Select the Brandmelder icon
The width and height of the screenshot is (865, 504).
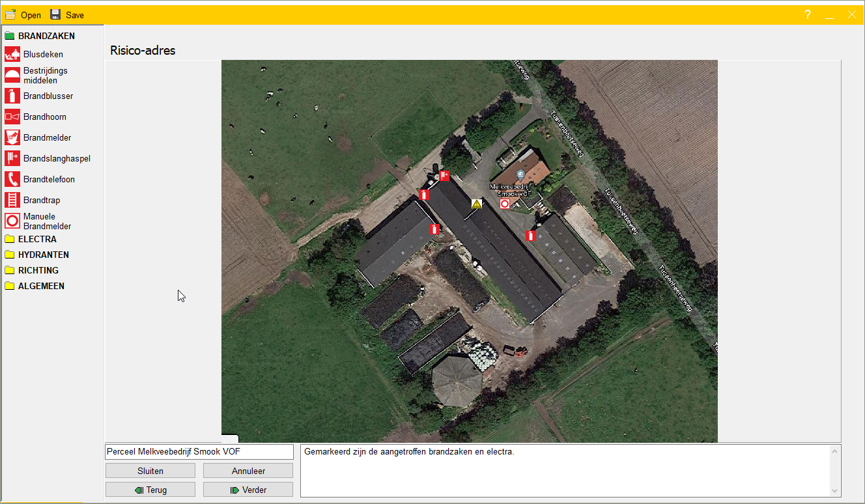(12, 138)
